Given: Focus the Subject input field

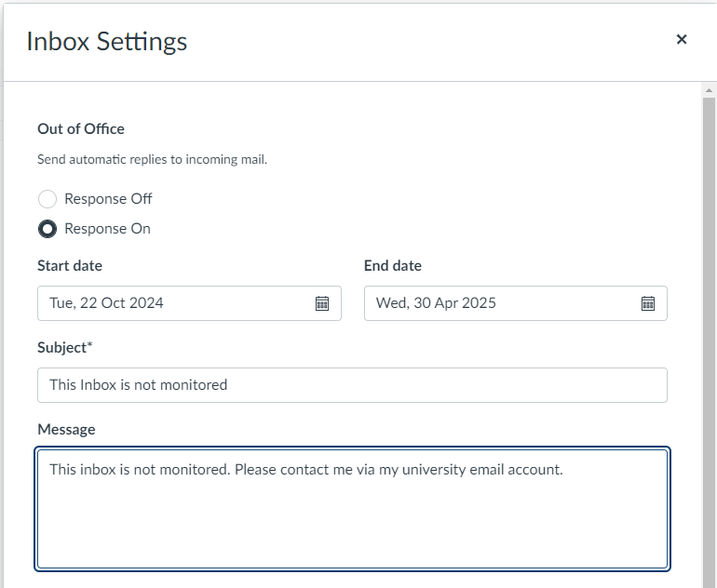Looking at the screenshot, I should [352, 385].
